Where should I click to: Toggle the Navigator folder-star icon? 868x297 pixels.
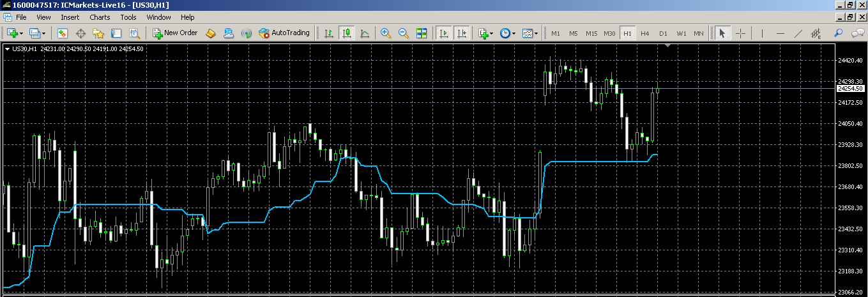pos(98,33)
